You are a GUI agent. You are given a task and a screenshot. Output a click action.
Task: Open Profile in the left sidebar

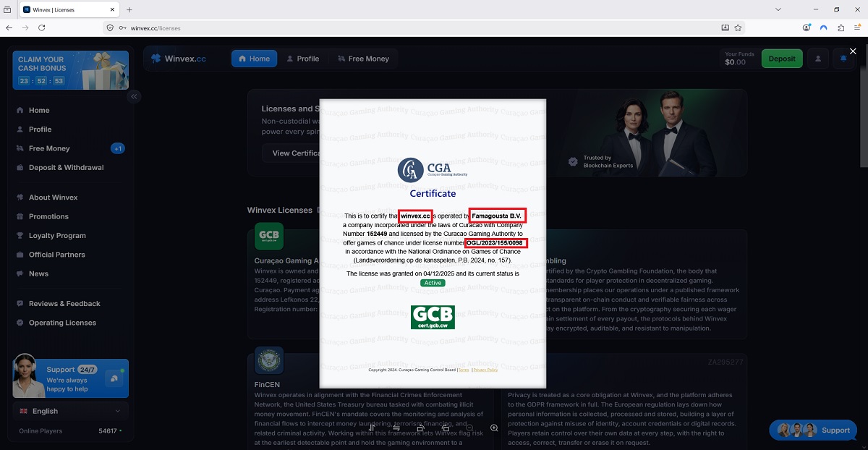(70, 130)
